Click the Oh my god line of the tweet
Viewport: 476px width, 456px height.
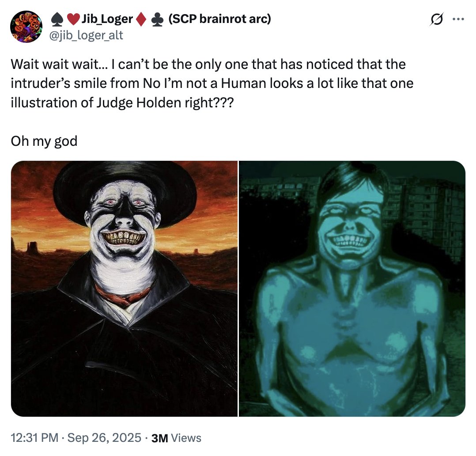point(43,141)
